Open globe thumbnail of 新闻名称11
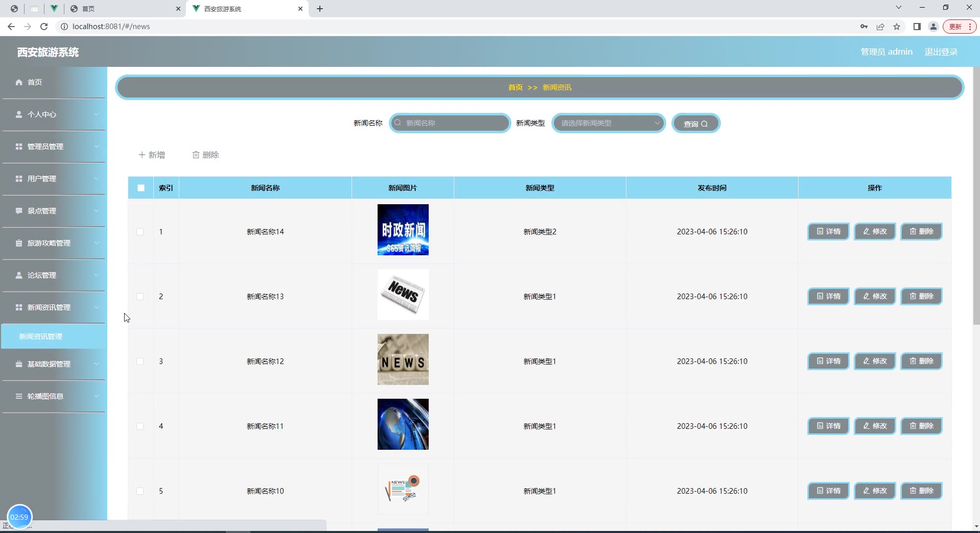 click(403, 424)
